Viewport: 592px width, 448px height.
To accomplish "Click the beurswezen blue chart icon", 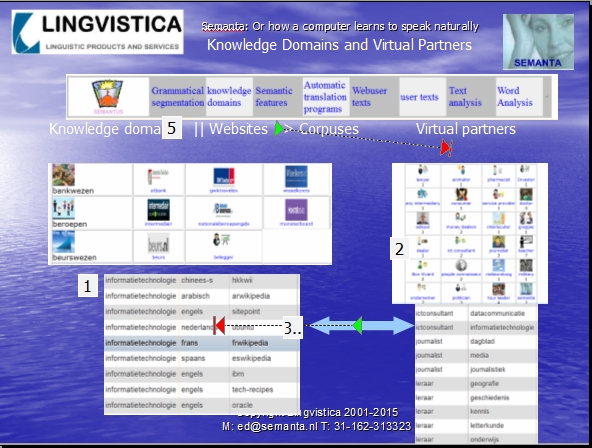I will click(x=63, y=242).
